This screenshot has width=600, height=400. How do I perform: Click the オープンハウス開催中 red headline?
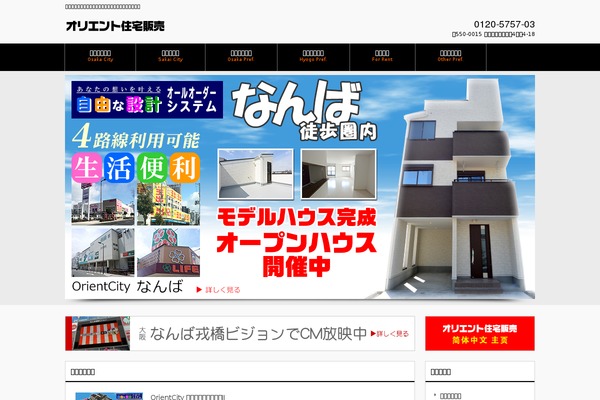(297, 254)
